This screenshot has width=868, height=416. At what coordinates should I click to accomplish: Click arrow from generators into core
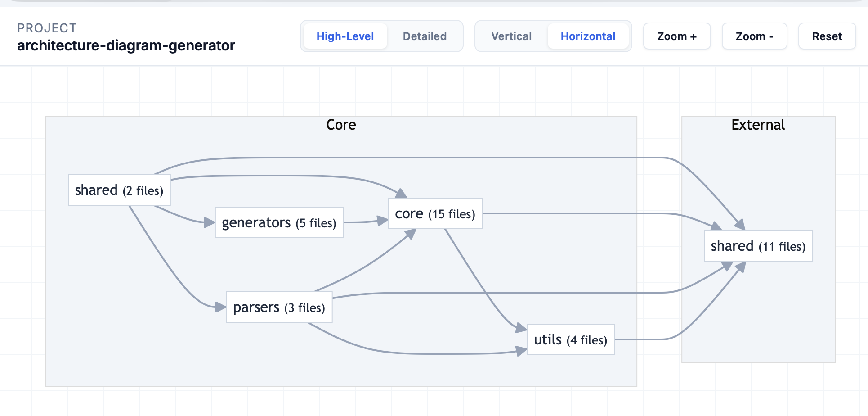click(366, 221)
